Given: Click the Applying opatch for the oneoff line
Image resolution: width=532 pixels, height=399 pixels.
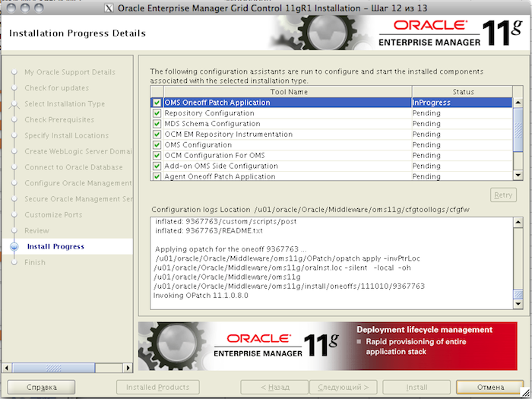Looking at the screenshot, I should 231,249.
